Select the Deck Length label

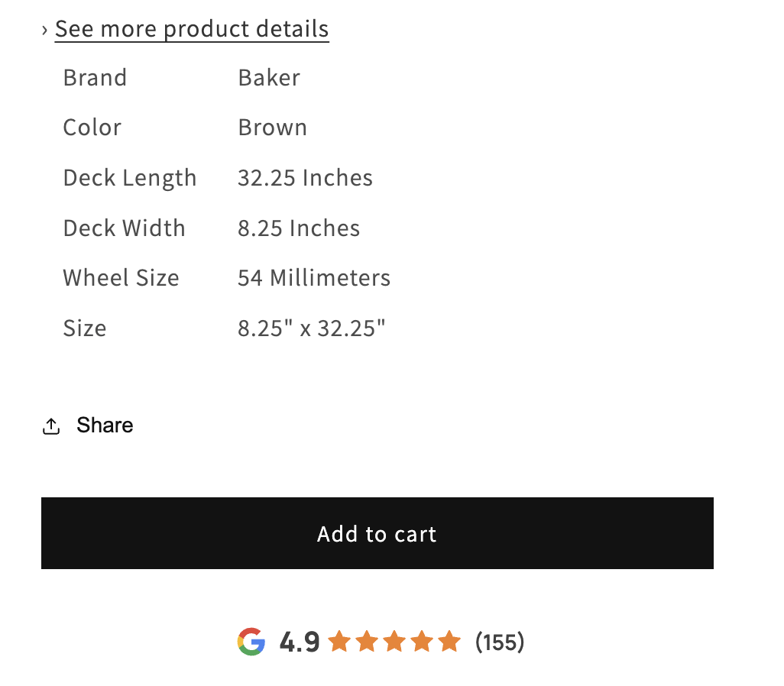tap(129, 178)
